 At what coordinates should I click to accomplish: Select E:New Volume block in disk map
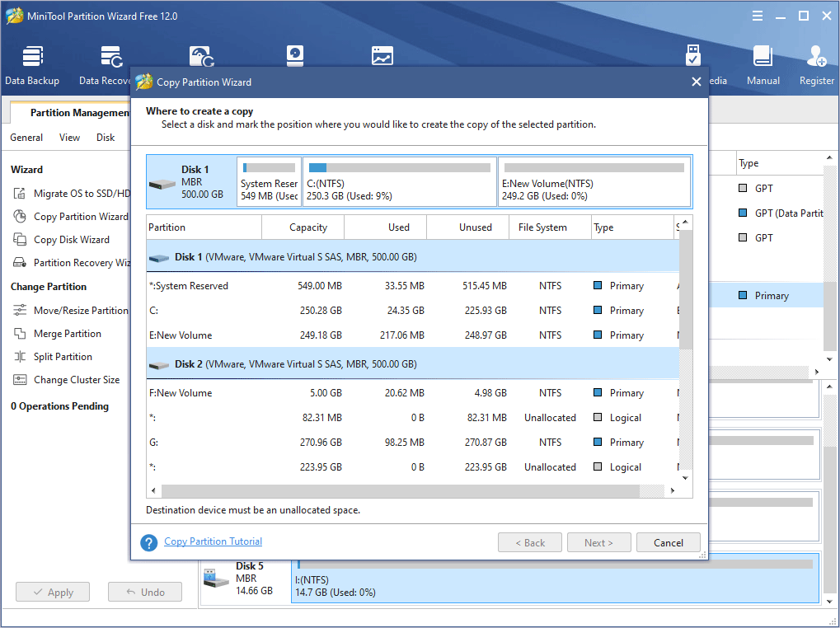coord(594,182)
